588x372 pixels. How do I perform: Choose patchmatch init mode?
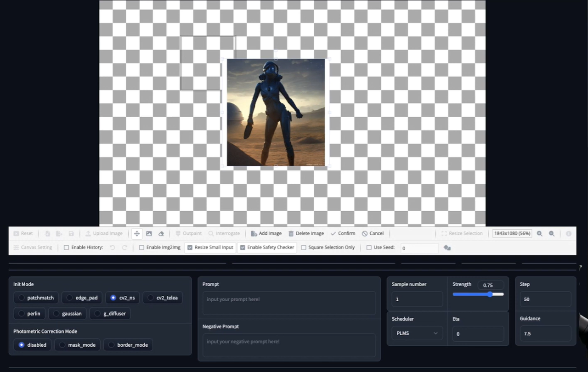pos(22,298)
